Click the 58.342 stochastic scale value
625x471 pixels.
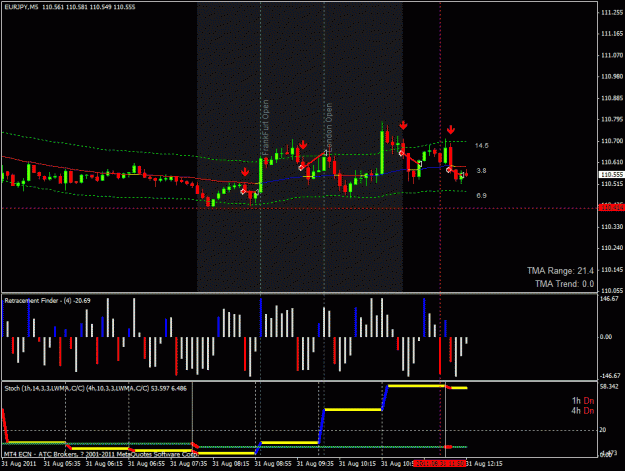click(609, 387)
